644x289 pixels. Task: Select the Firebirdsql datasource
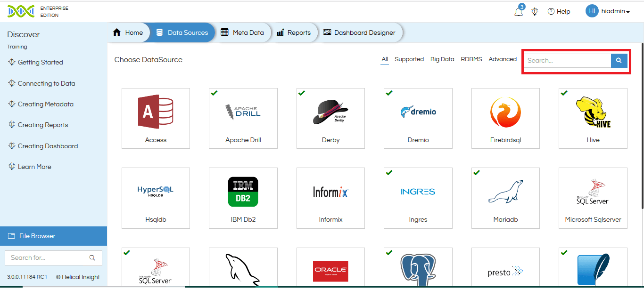tap(505, 118)
